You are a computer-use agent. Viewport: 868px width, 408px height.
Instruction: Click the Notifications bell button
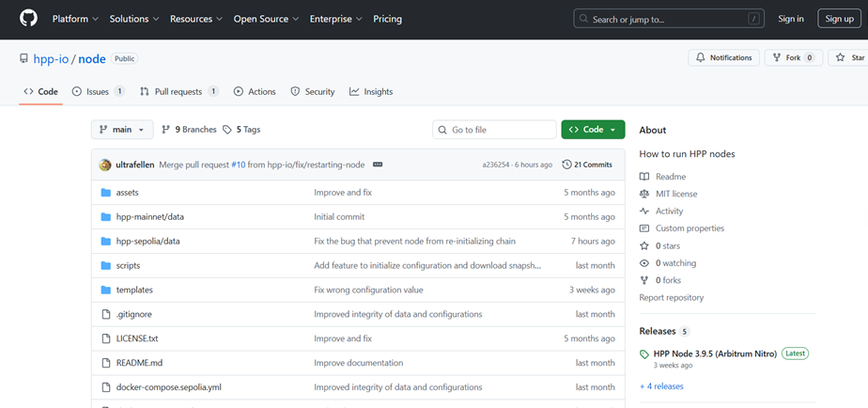(x=723, y=57)
